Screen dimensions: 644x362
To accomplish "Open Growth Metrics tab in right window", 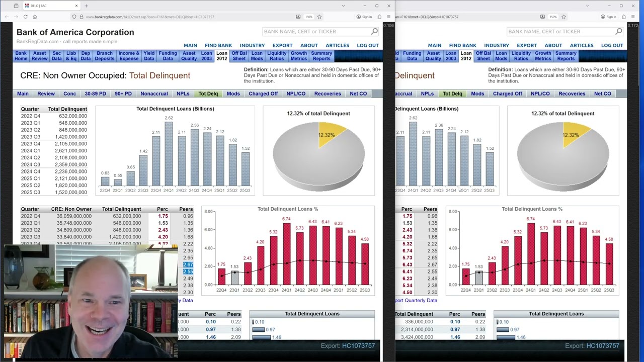I will (543, 56).
